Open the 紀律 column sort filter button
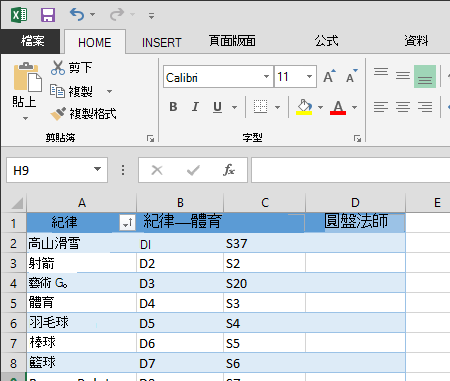 128,223
